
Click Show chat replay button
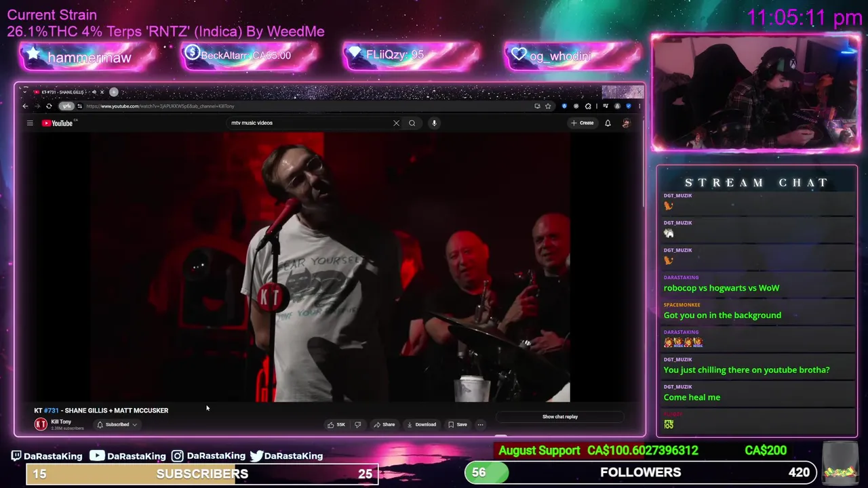point(560,417)
